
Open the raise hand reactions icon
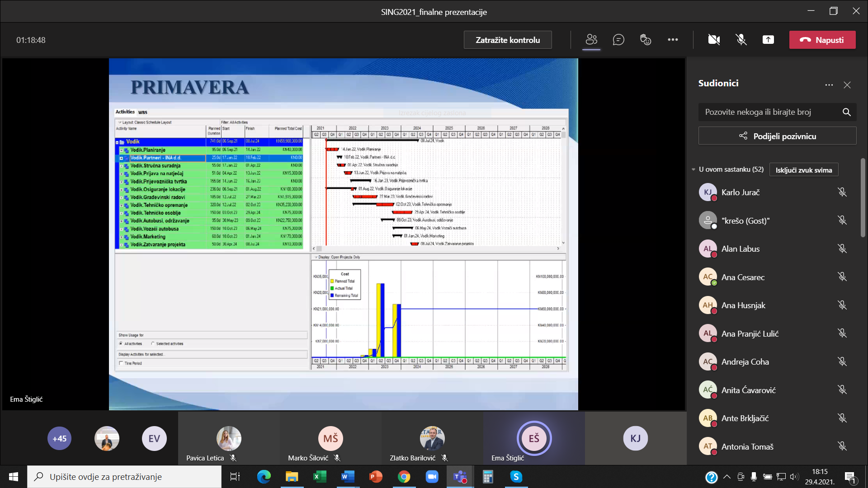pos(646,40)
